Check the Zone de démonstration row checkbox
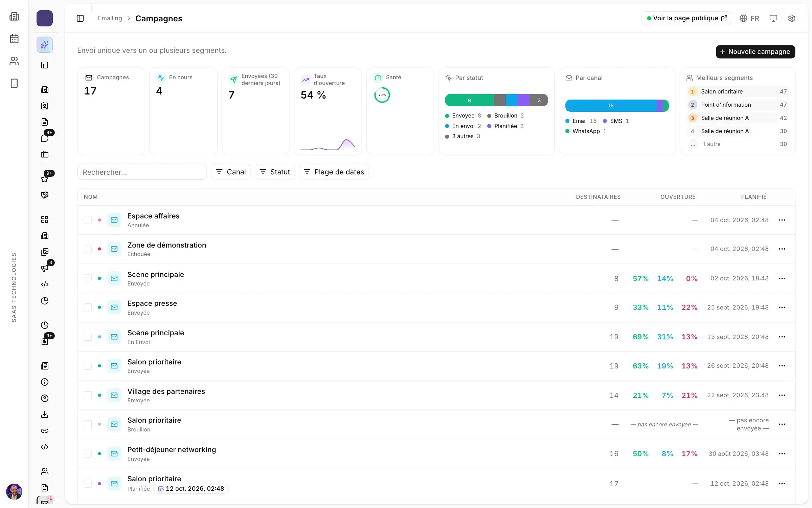Screen dimensions: 812x508 tap(88, 249)
